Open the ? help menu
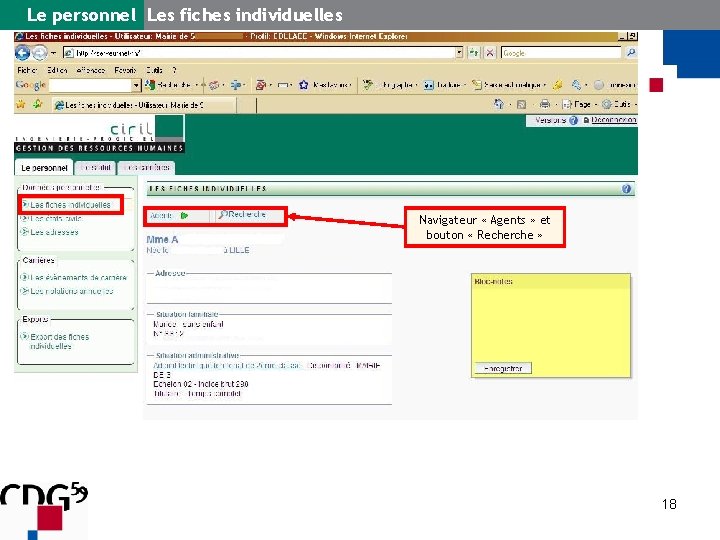Screen dimensions: 720x540 point(174,70)
